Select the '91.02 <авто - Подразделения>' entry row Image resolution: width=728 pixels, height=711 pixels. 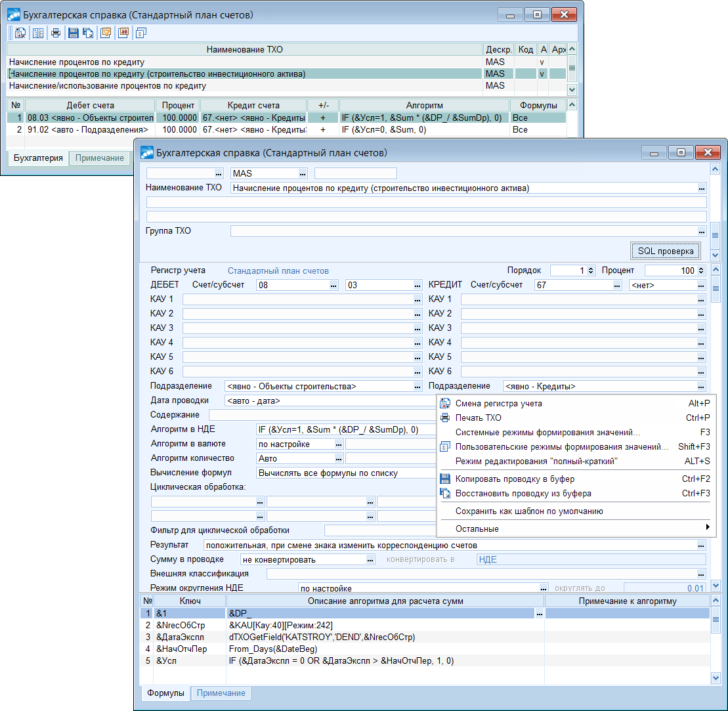click(286, 130)
